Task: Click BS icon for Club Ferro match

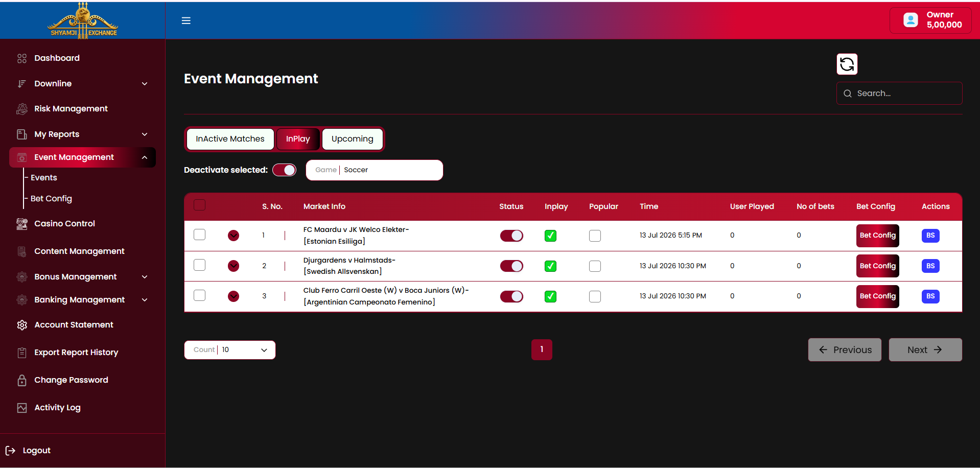Action: tap(930, 296)
